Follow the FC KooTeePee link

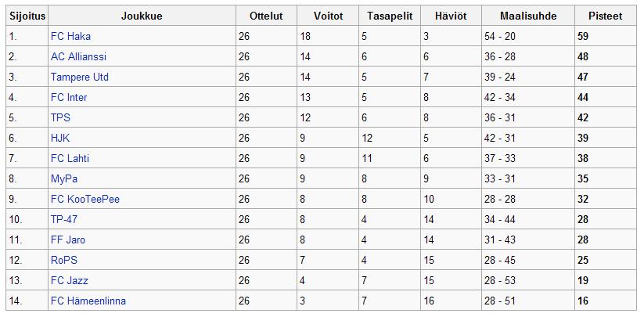[85, 199]
